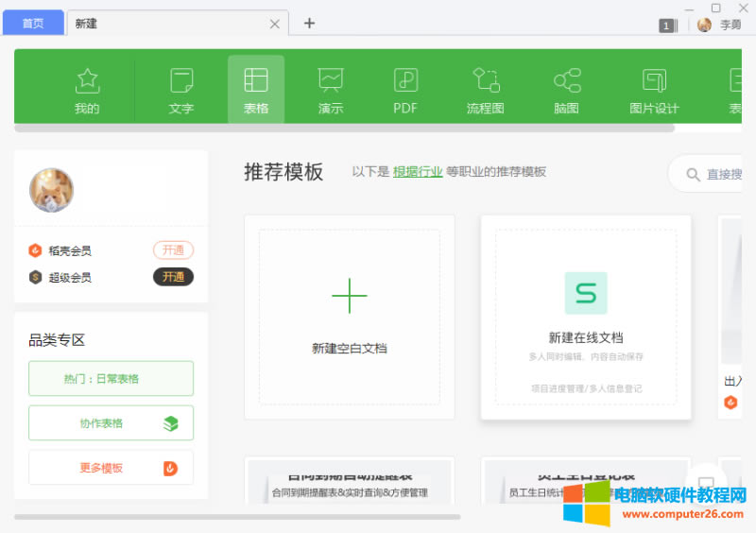Click the 直接搜 search input field
Screen dimensions: 756x533
click(723, 174)
